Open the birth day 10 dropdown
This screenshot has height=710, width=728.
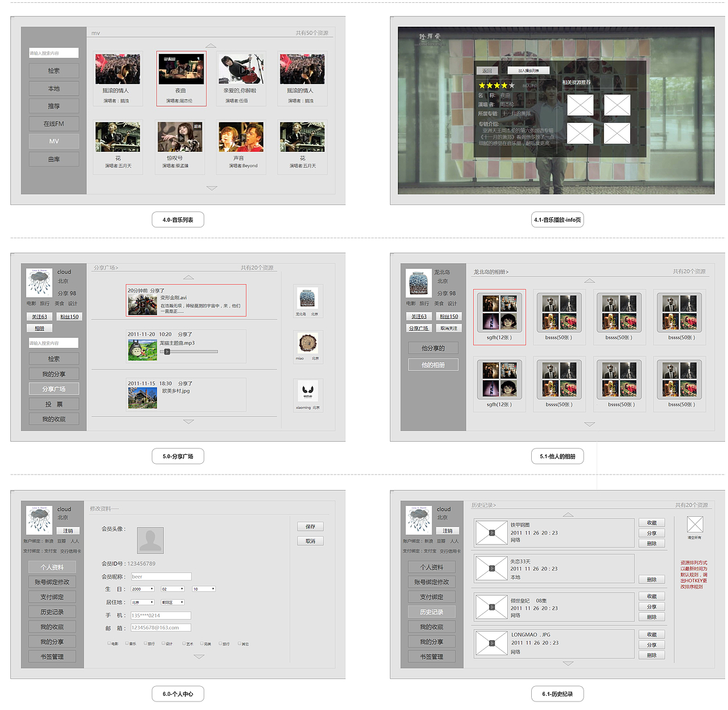pos(204,589)
